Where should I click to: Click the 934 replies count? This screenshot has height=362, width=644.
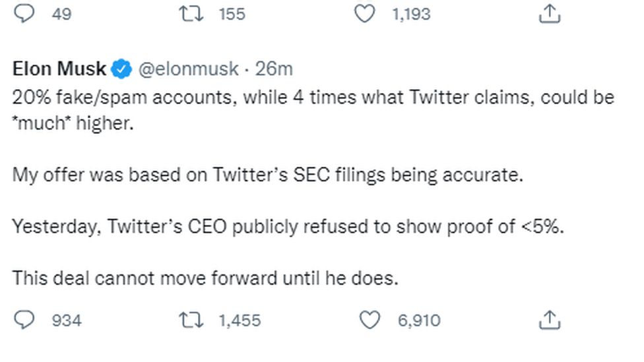point(67,320)
